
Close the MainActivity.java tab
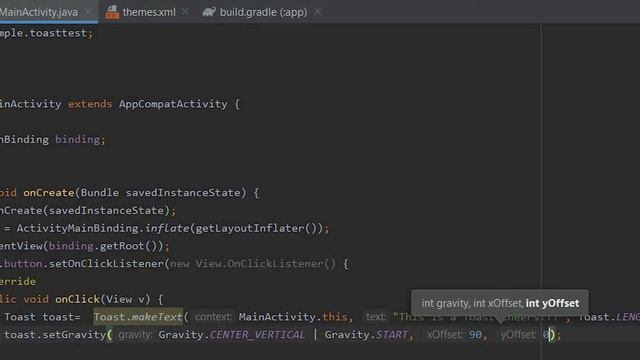pos(88,12)
